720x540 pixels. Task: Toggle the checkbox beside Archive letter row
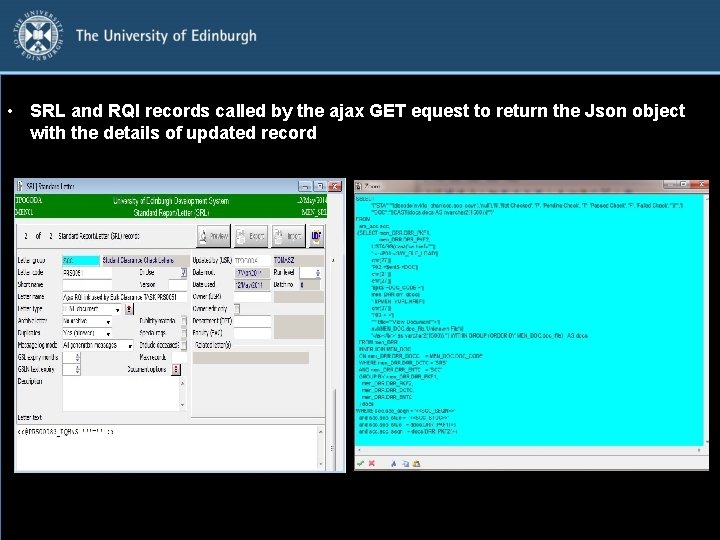pos(184,321)
